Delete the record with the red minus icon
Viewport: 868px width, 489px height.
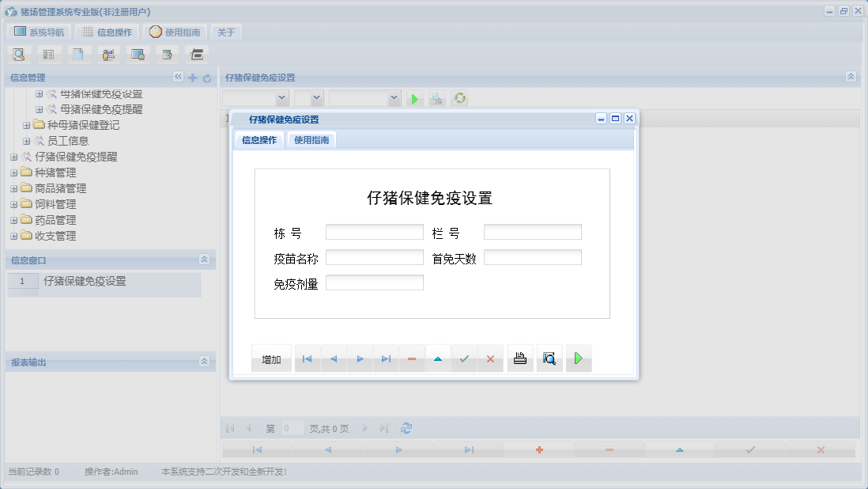click(411, 358)
